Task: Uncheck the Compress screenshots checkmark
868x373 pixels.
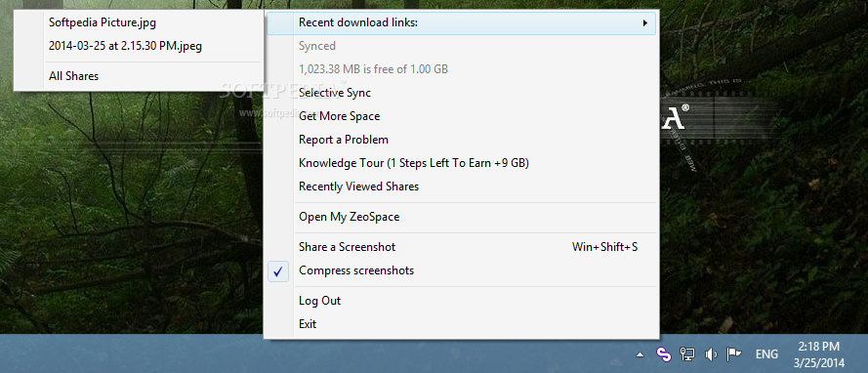Action: (278, 271)
